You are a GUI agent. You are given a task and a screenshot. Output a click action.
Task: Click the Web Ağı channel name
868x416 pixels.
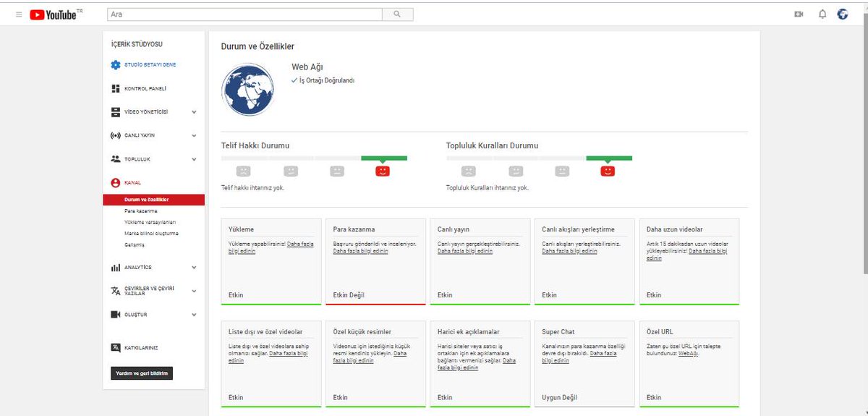(307, 67)
